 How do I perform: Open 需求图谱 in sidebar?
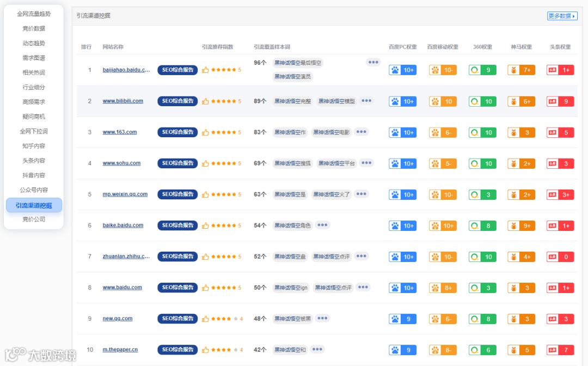pyautogui.click(x=34, y=58)
